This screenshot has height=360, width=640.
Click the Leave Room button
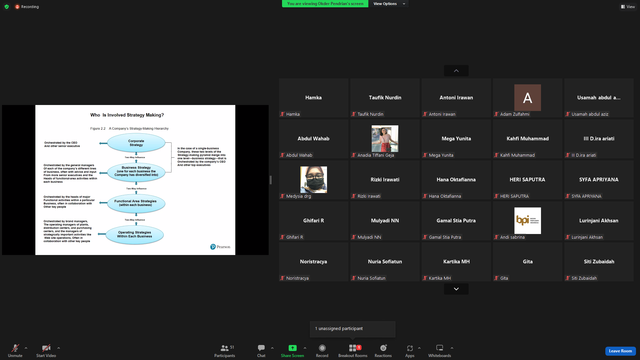pyautogui.click(x=620, y=351)
